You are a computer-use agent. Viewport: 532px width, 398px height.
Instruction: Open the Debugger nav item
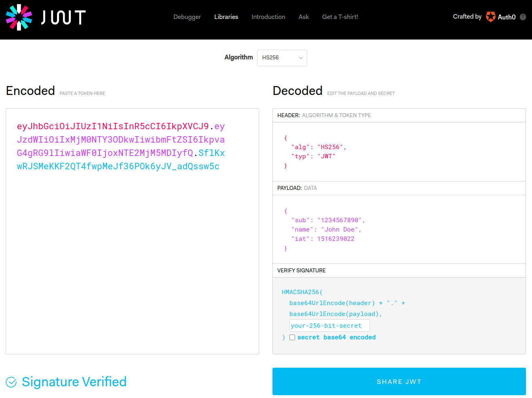187,17
